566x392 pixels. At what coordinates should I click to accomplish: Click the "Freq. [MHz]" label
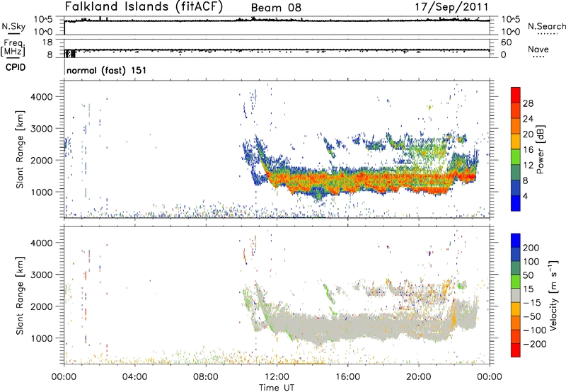tap(13, 47)
